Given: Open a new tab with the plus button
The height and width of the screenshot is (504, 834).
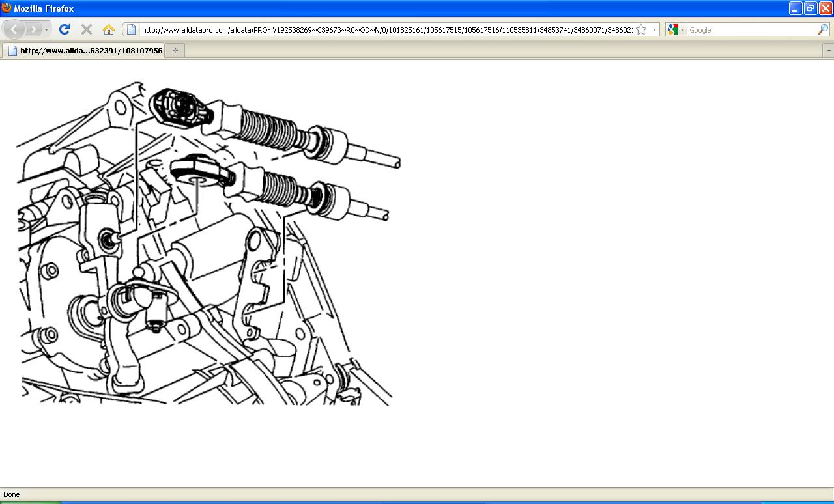Looking at the screenshot, I should pyautogui.click(x=175, y=50).
